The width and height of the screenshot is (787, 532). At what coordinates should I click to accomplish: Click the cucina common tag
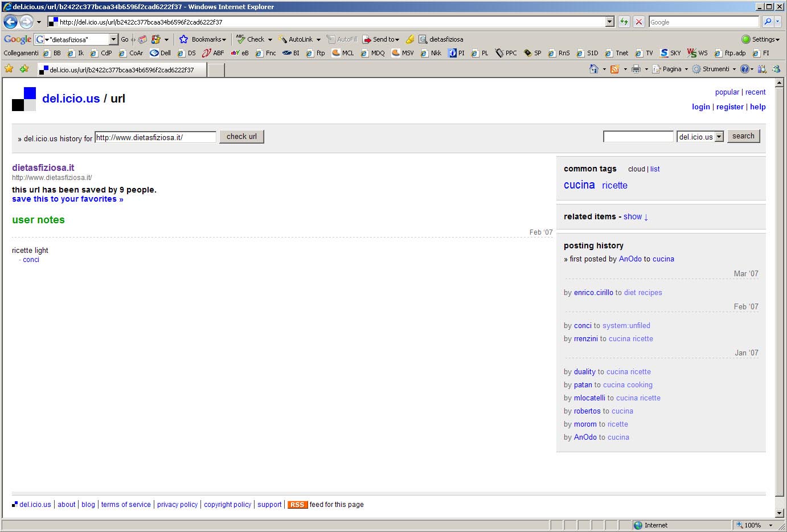(x=579, y=185)
